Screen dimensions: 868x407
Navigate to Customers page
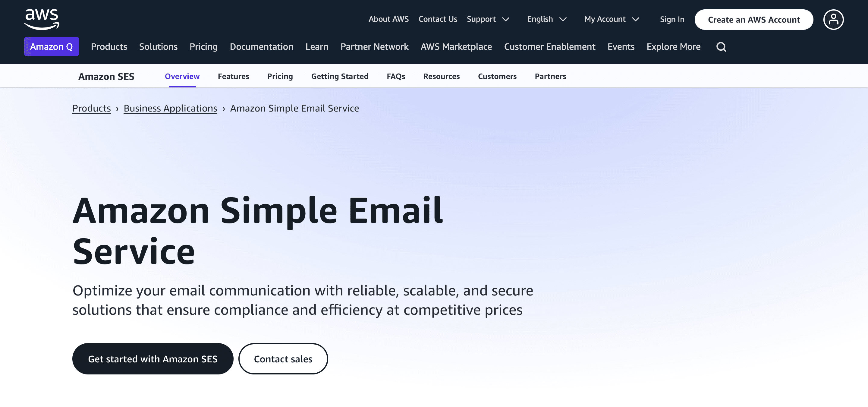coord(497,76)
